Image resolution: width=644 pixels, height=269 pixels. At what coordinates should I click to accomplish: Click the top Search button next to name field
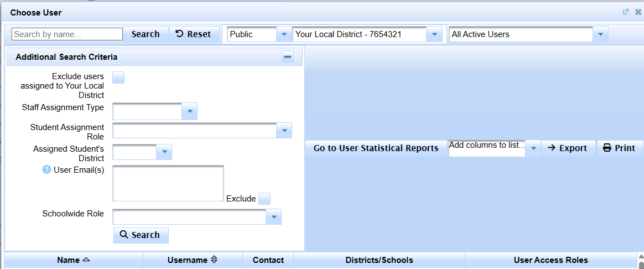tap(146, 34)
